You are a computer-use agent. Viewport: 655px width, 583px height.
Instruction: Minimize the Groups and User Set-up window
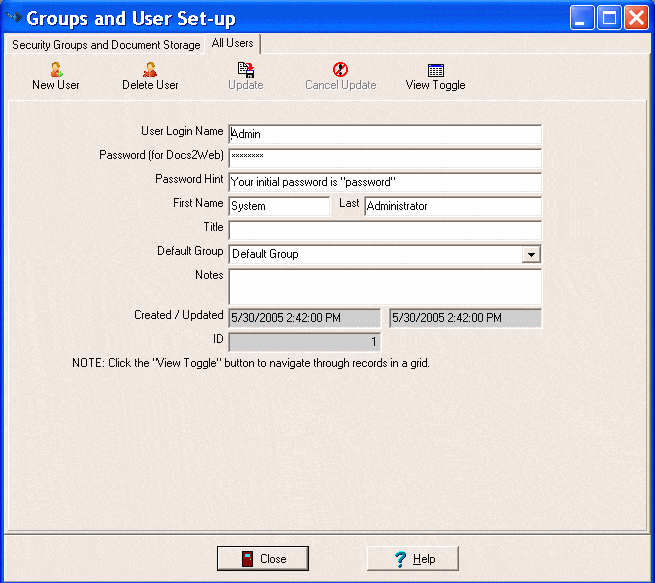pyautogui.click(x=583, y=18)
